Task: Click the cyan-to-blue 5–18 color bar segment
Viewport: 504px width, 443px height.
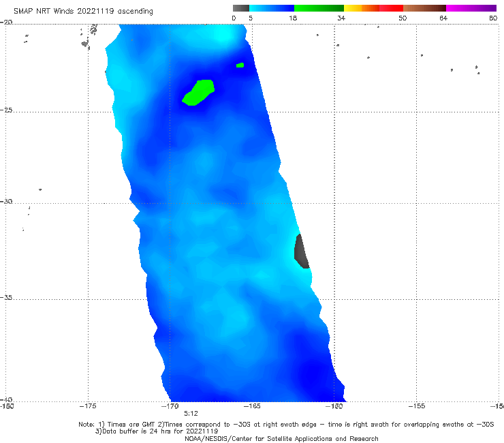Action: [272, 8]
